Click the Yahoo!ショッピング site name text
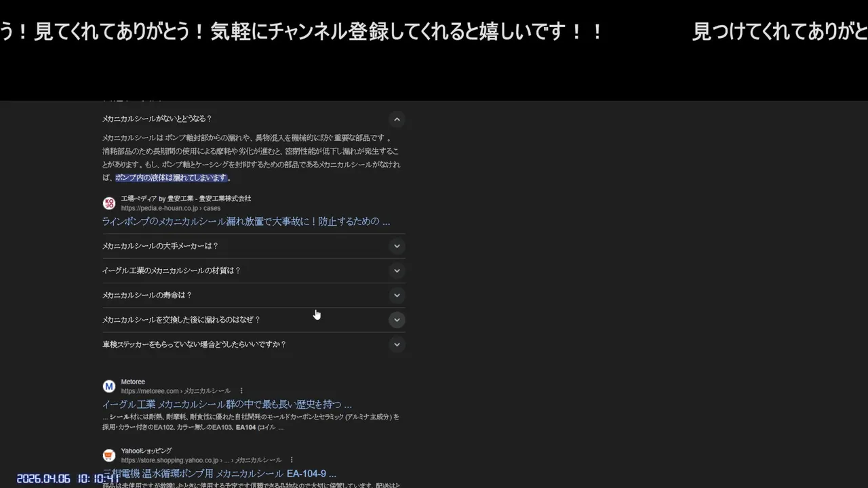868x488 pixels. point(146,451)
